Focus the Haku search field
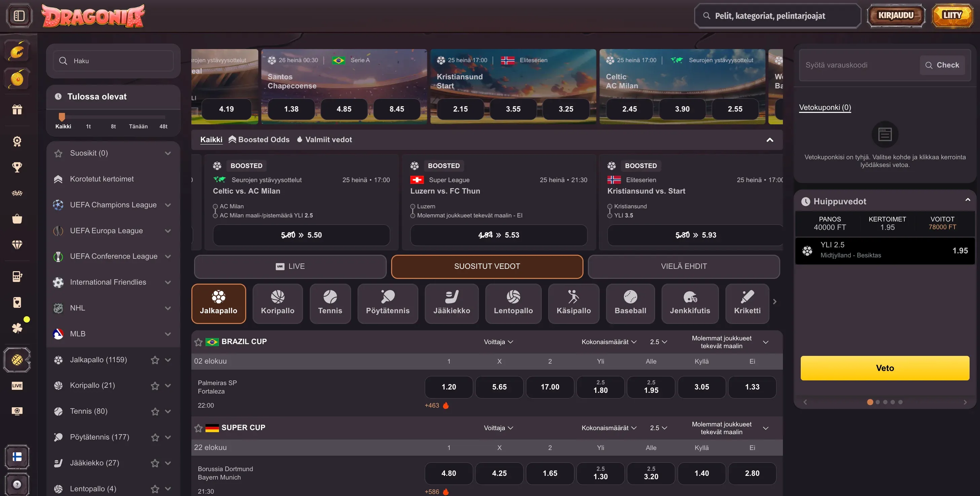This screenshot has height=496, width=980. pos(113,61)
